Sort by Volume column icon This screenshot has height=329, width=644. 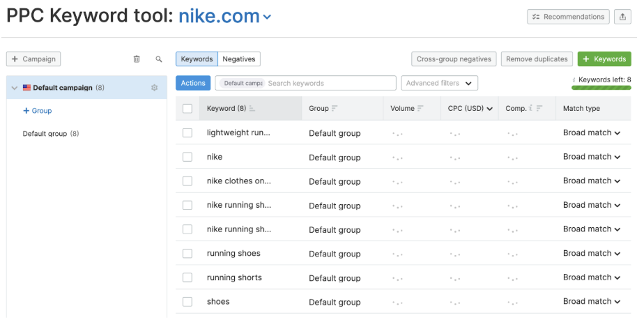tap(421, 109)
